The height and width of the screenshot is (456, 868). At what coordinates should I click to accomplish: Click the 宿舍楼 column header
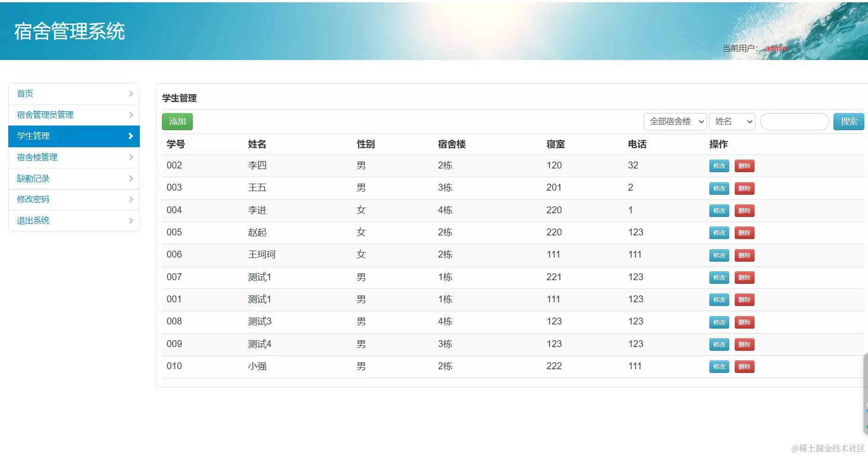click(x=452, y=144)
